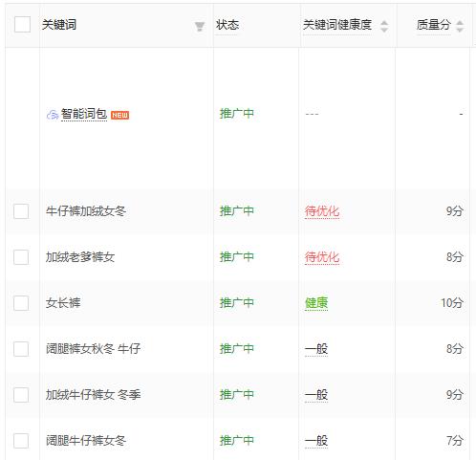Sort by 关键词健康度 arrows
The width and height of the screenshot is (476, 460).
[x=384, y=26]
